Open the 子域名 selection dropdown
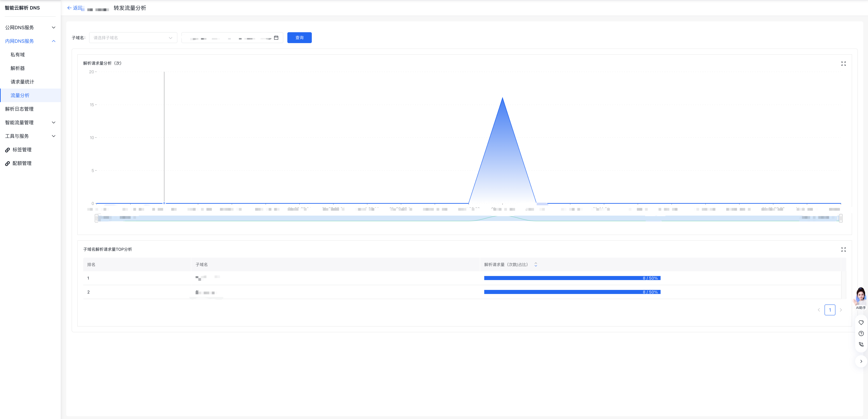Screen dimensions: 868x419 (x=133, y=38)
